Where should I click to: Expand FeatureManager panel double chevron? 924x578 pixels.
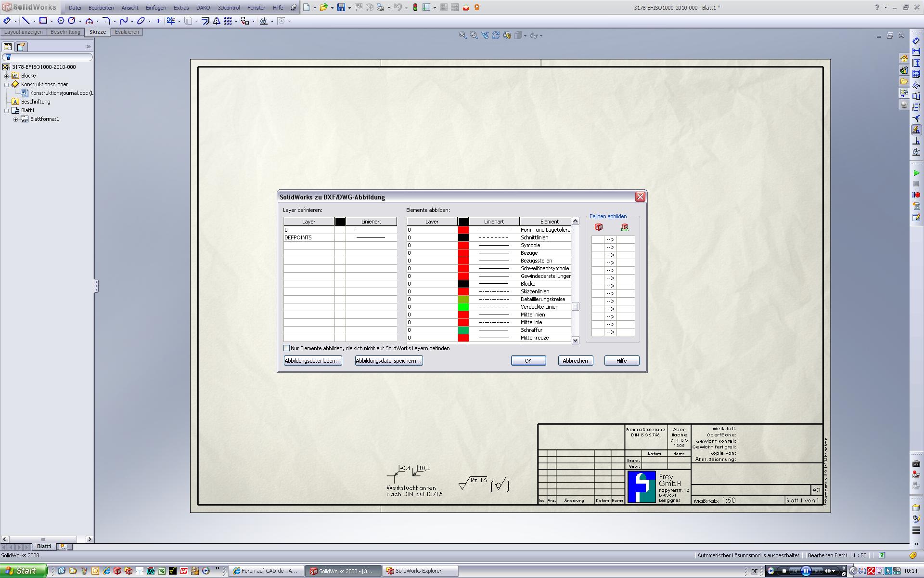click(88, 47)
